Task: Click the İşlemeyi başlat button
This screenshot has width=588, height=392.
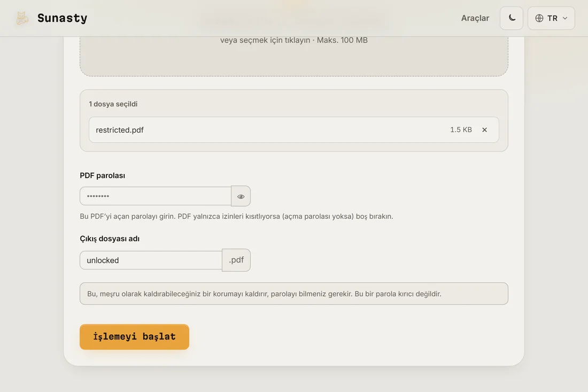Action: 134,337
